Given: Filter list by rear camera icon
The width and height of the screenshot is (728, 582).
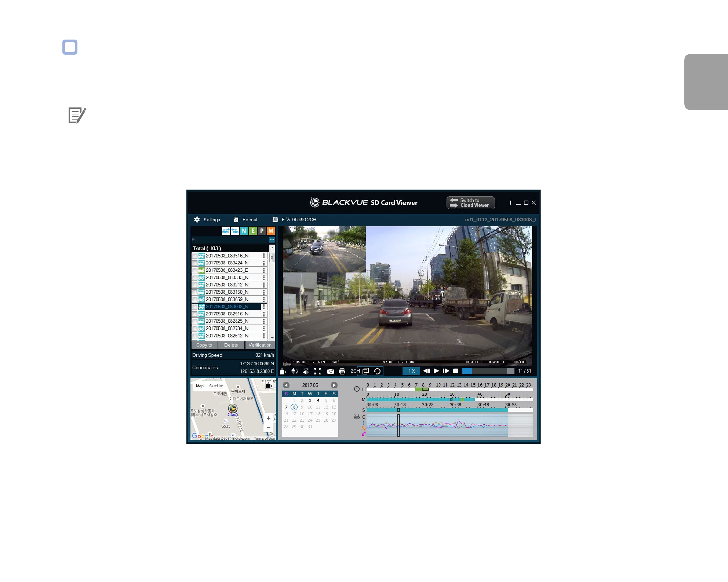Looking at the screenshot, I should click(235, 231).
